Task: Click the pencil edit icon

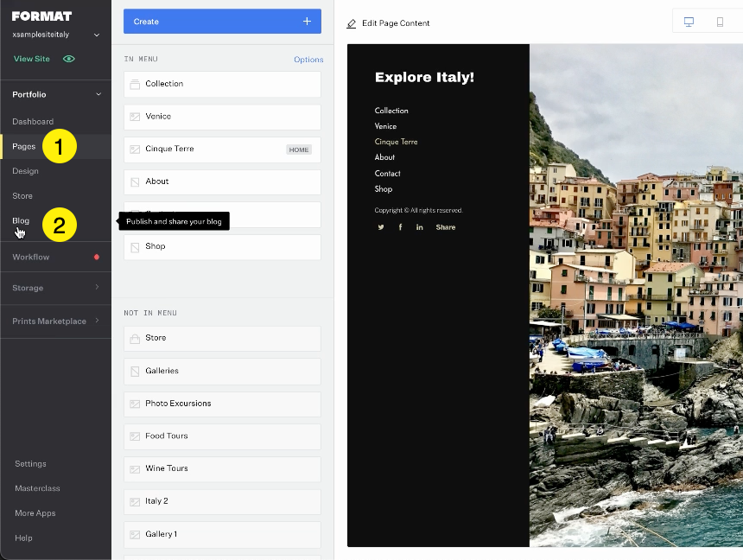Action: click(x=351, y=23)
